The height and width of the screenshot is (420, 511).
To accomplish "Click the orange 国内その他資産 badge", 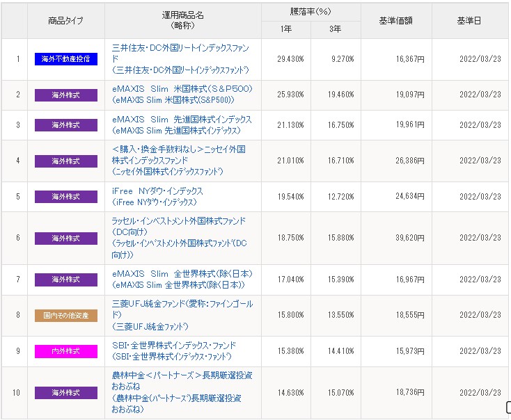I will pos(66,316).
